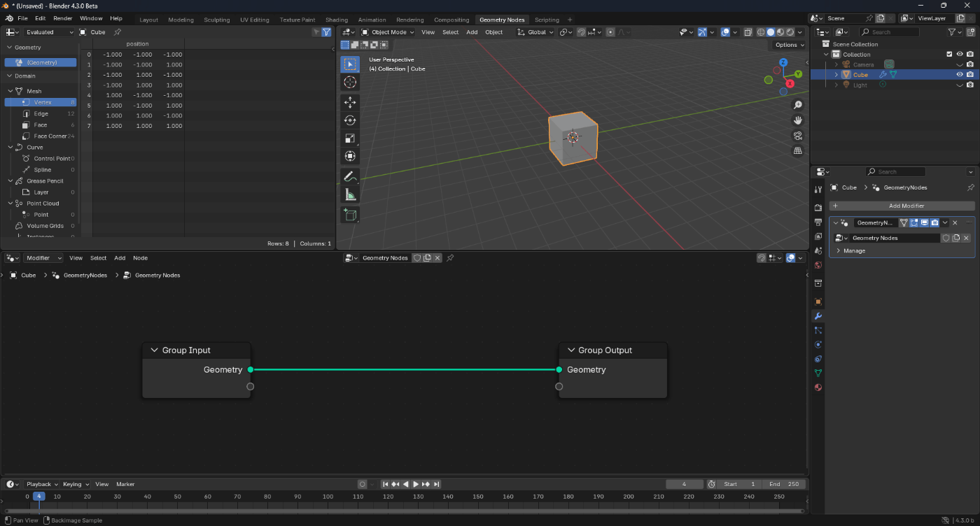Collapse the Group Input node

pos(154,350)
